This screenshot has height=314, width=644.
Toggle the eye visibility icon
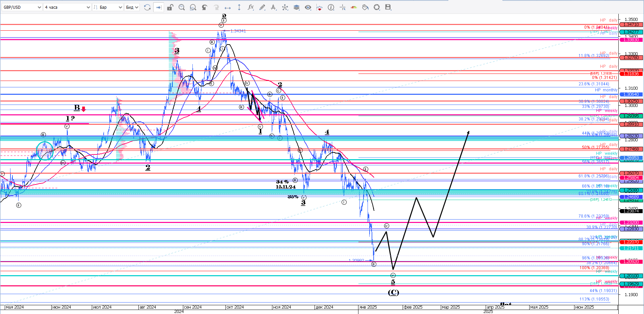[308, 7]
